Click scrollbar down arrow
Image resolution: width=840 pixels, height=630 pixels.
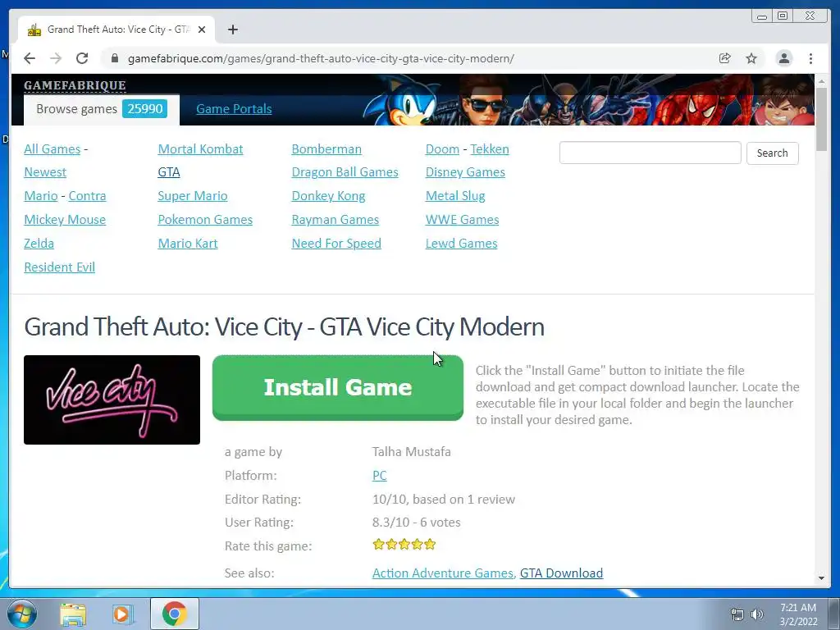pos(821,578)
